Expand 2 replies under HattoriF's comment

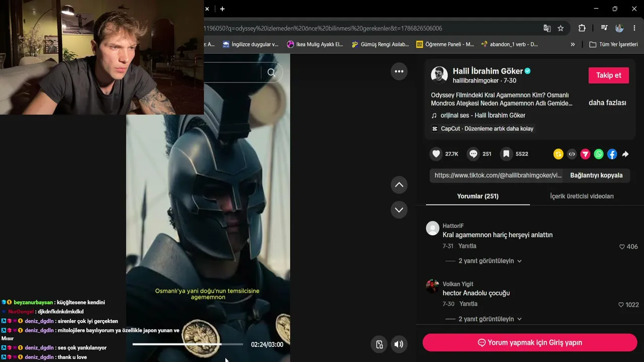[490, 261]
